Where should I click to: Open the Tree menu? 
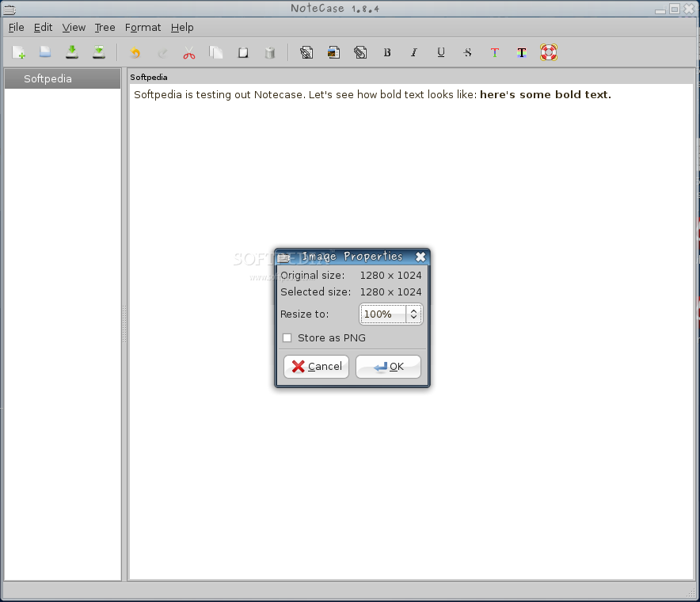point(105,27)
